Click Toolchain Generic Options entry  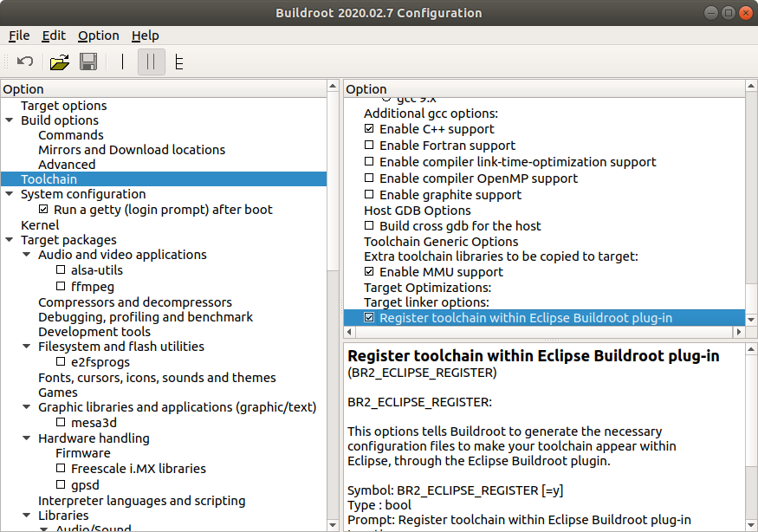(x=441, y=242)
